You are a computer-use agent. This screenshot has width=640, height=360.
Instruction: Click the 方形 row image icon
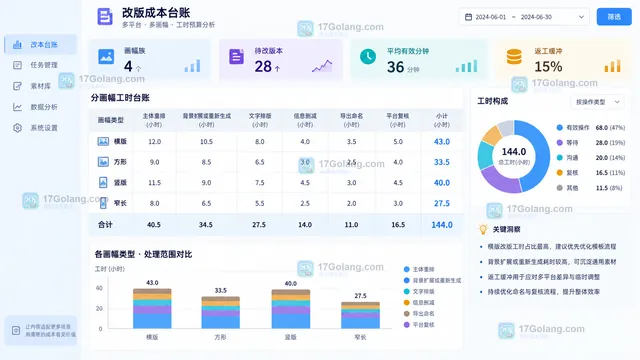point(103,162)
